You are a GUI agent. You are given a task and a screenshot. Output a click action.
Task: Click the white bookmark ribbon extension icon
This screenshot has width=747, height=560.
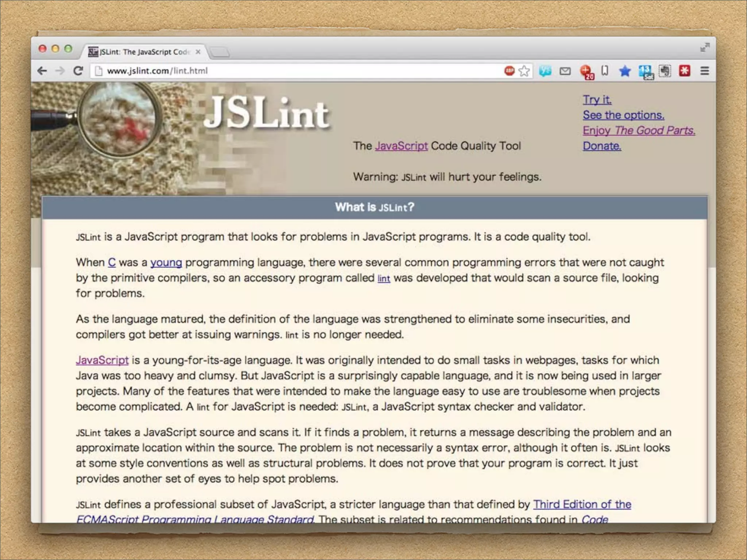click(x=605, y=70)
